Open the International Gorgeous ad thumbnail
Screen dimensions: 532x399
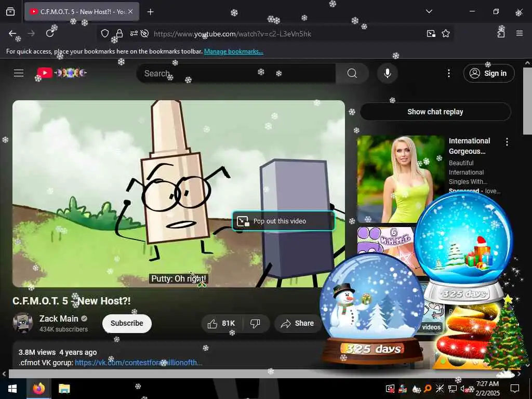tap(401, 179)
